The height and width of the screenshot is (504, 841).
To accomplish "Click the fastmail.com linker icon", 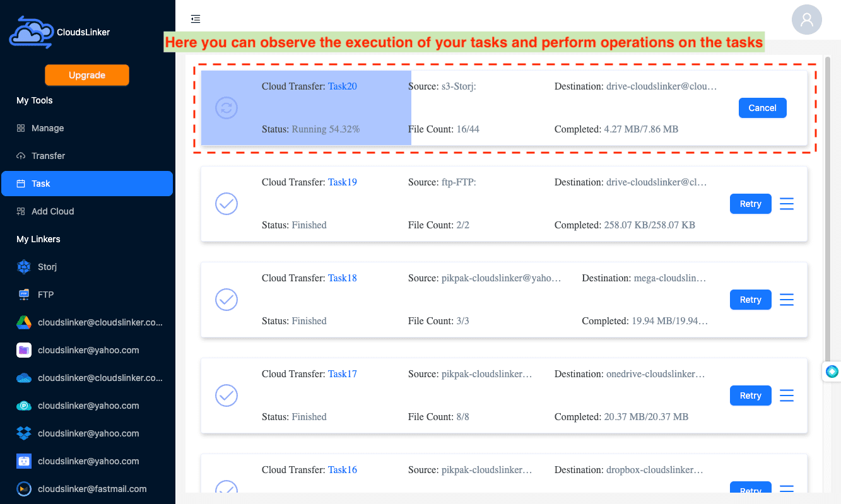I will coord(24,489).
